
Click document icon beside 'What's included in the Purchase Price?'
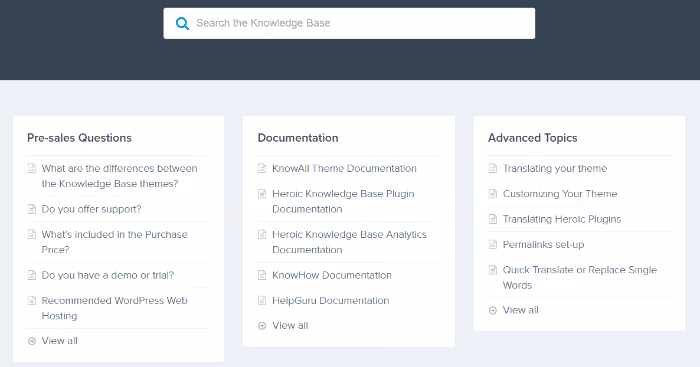[x=32, y=234]
